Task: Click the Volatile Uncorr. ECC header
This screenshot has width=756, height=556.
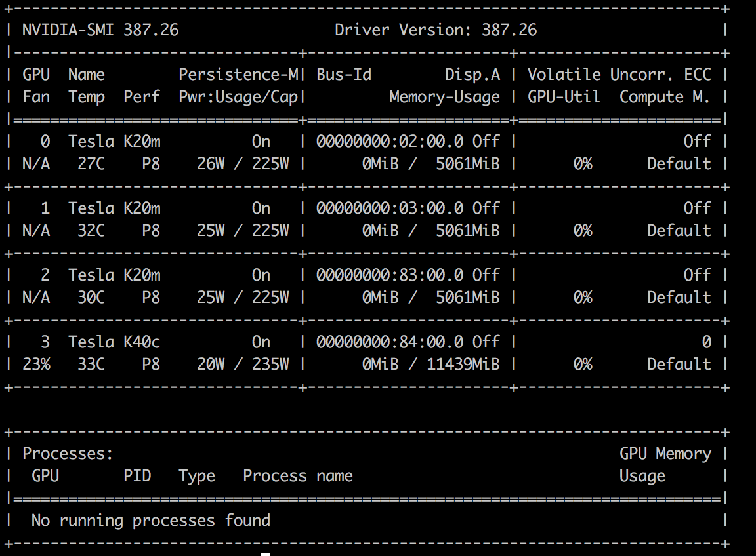Action: [619, 75]
